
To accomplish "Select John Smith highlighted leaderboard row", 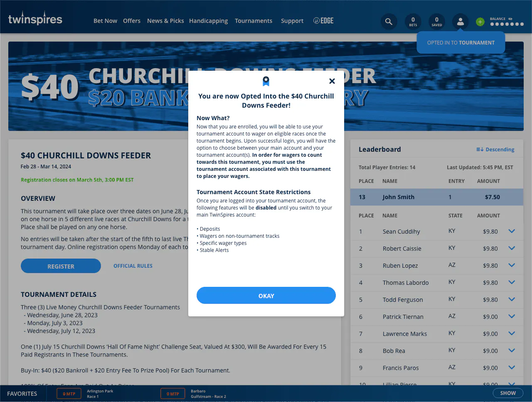I will click(x=437, y=197).
